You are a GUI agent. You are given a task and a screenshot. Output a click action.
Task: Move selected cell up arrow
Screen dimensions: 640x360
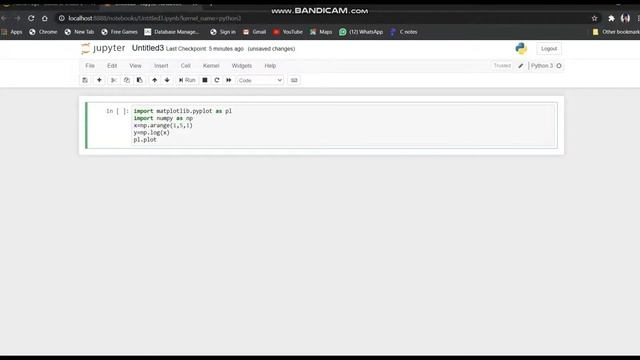154,80
